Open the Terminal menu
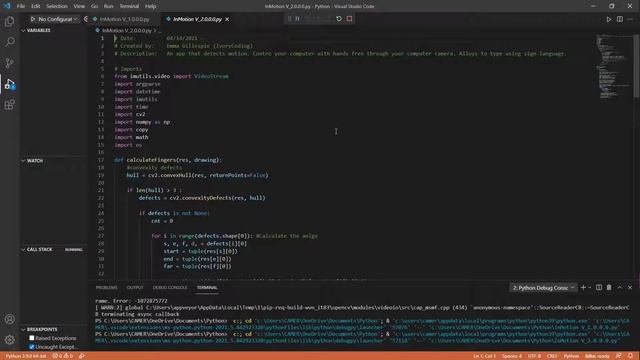This screenshot has width=640, height=360. pyautogui.click(x=129, y=6)
